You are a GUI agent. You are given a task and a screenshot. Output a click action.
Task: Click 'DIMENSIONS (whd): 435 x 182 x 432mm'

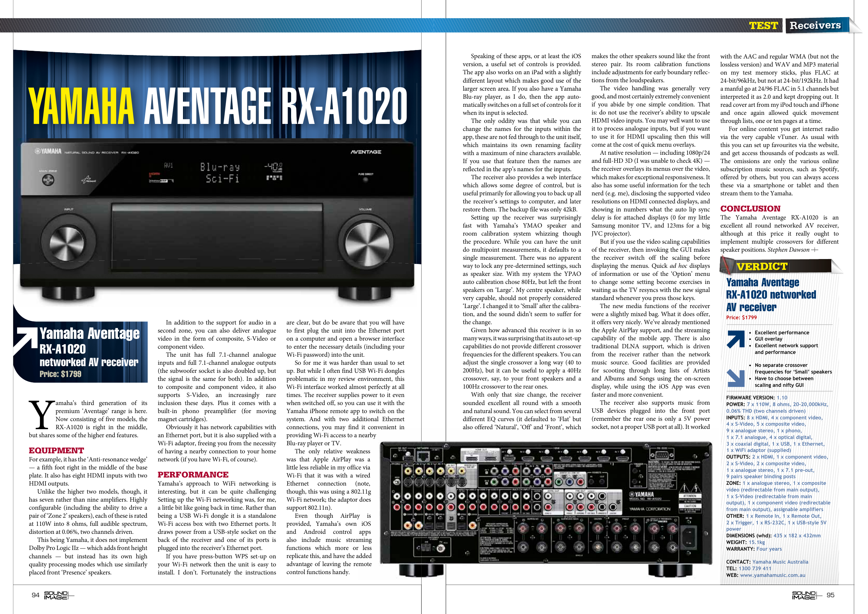click(773, 536)
